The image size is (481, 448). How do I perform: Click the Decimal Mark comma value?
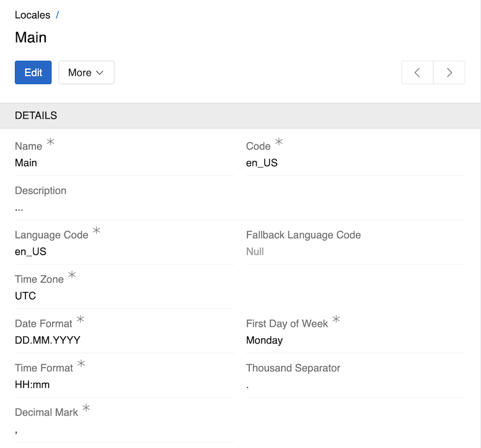pyautogui.click(x=16, y=431)
